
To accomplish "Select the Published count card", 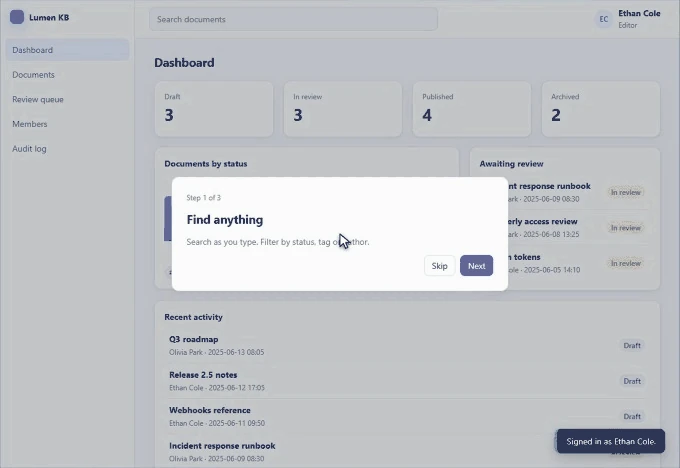I will [x=472, y=109].
